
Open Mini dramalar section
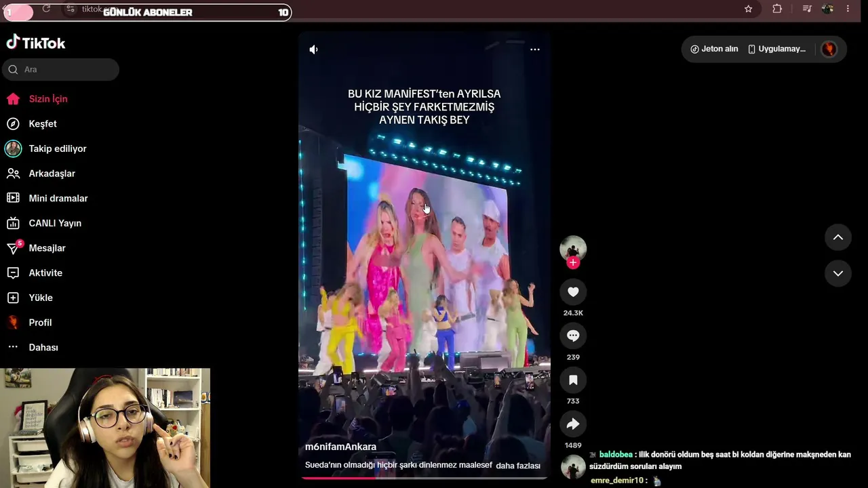58,199
